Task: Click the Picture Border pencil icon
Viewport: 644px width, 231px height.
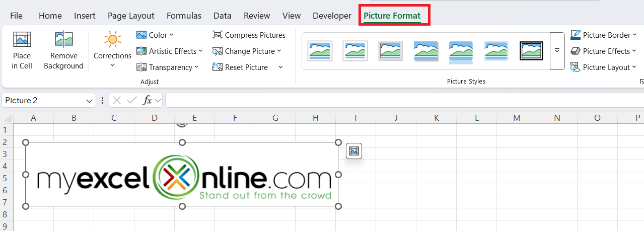Action: pos(576,35)
